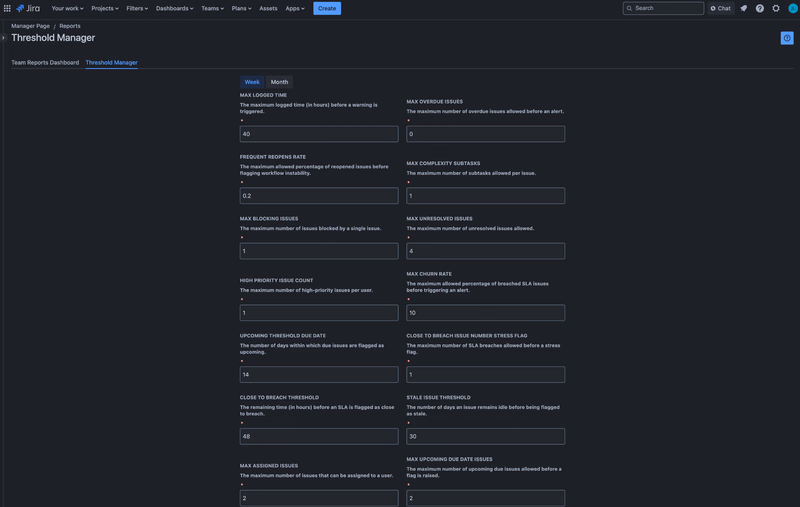Open the Apps dropdown menu
800x507 pixels.
click(295, 8)
